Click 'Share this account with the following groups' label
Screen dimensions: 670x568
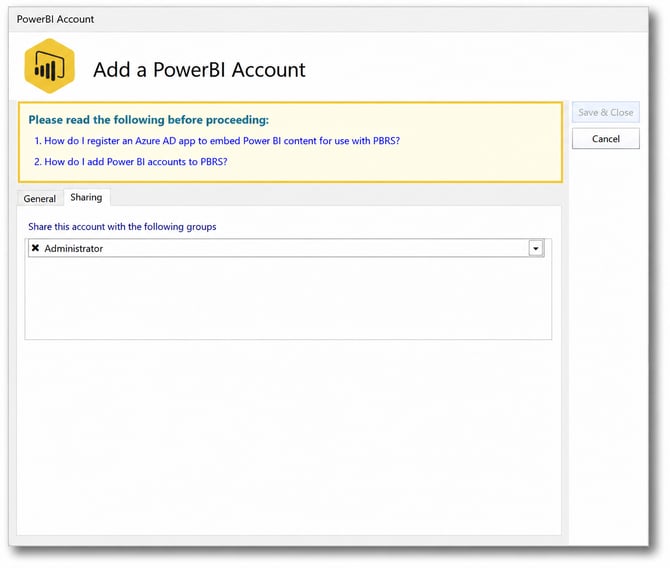[x=122, y=227]
